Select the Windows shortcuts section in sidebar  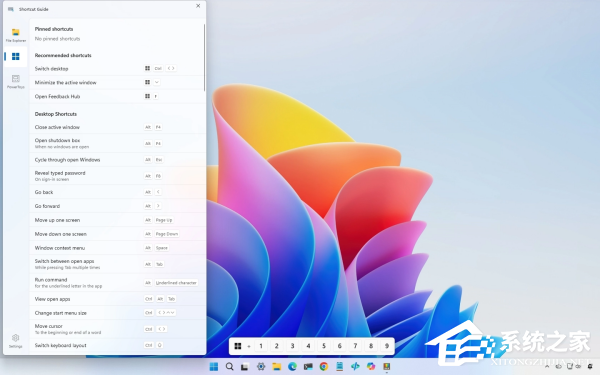point(16,57)
